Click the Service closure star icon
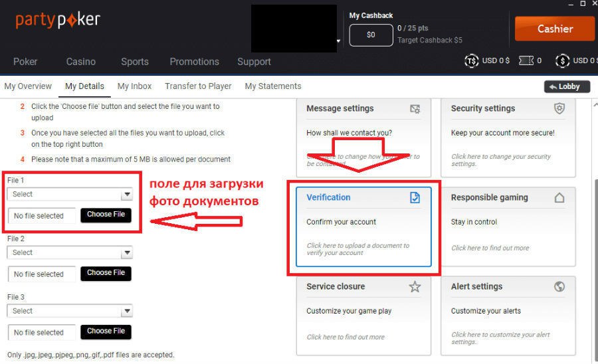Viewport: 598px width, 364px height. tap(415, 287)
